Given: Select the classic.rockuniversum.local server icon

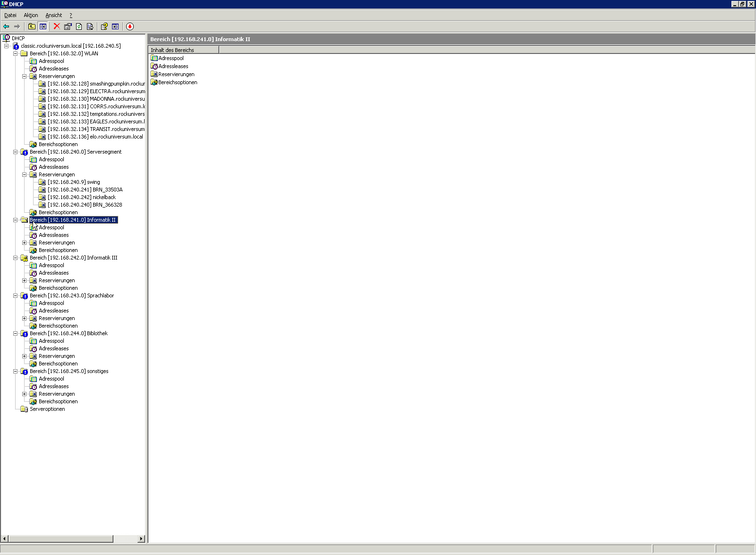Looking at the screenshot, I should [16, 46].
